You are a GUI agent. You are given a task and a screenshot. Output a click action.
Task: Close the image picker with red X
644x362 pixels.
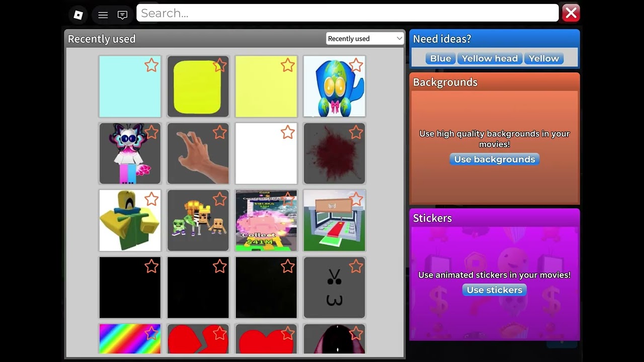pyautogui.click(x=571, y=13)
